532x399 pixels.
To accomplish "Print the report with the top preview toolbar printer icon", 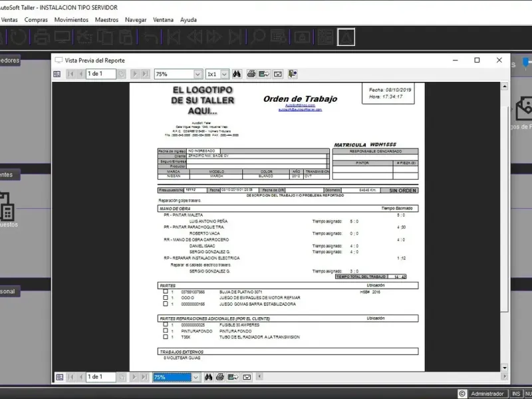I will point(251,74).
